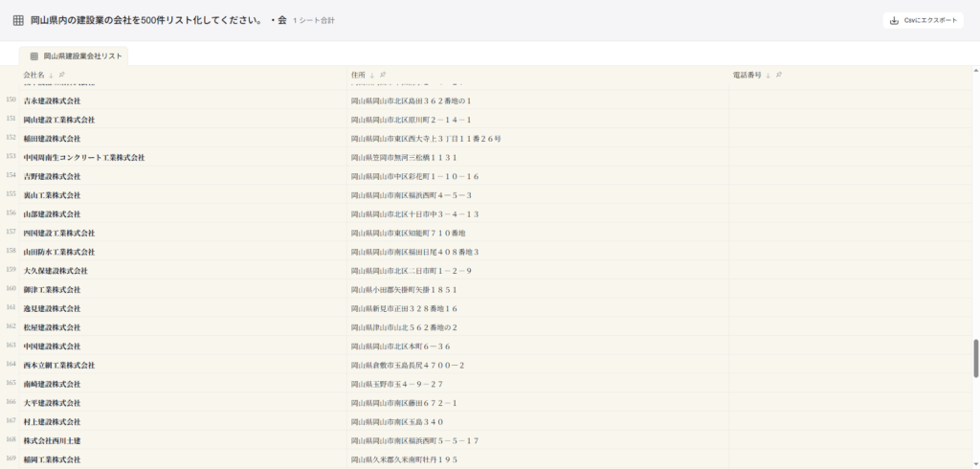Click the vertical scrollbar thumb
Screen dimensions: 980x469
[975, 358]
